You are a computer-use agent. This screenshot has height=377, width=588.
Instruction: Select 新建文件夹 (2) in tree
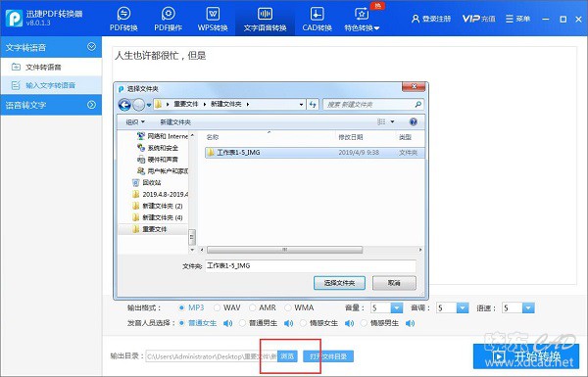pyautogui.click(x=158, y=206)
